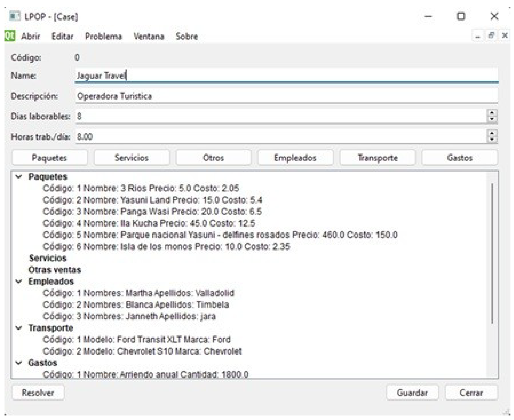Screen dimensions: 514x420
Task: Select the Yasuni Land package row
Action: (152, 200)
